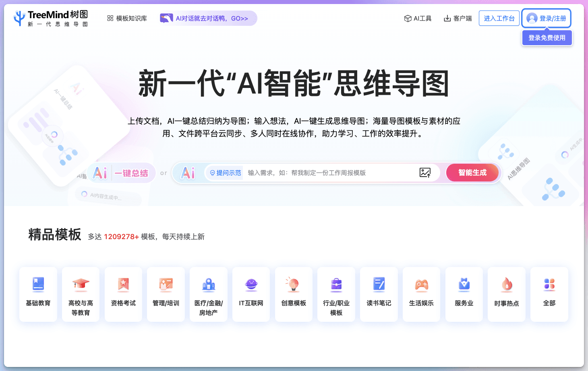Select the 时事热点 category label
Viewport: 588px width, 371px height.
507,303
